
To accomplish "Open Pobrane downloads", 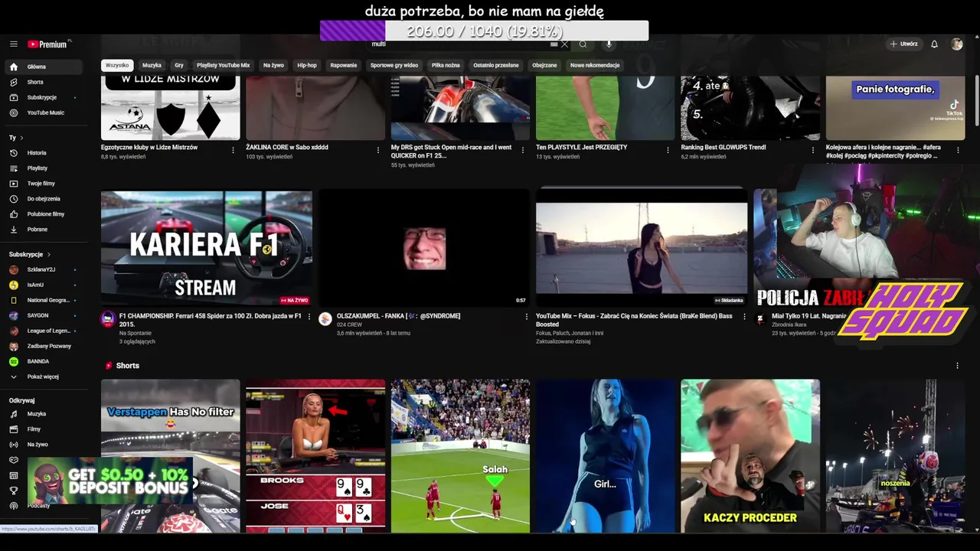I will 44,230.
